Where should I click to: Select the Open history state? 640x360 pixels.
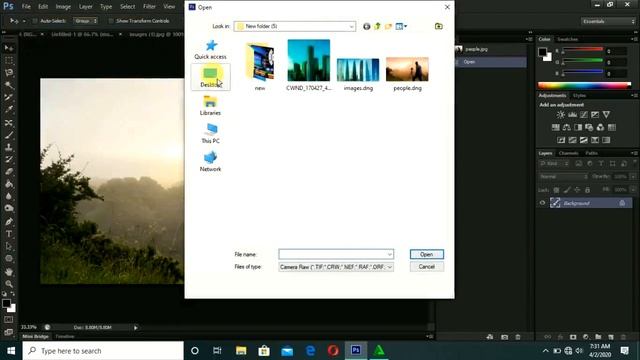[x=491, y=62]
